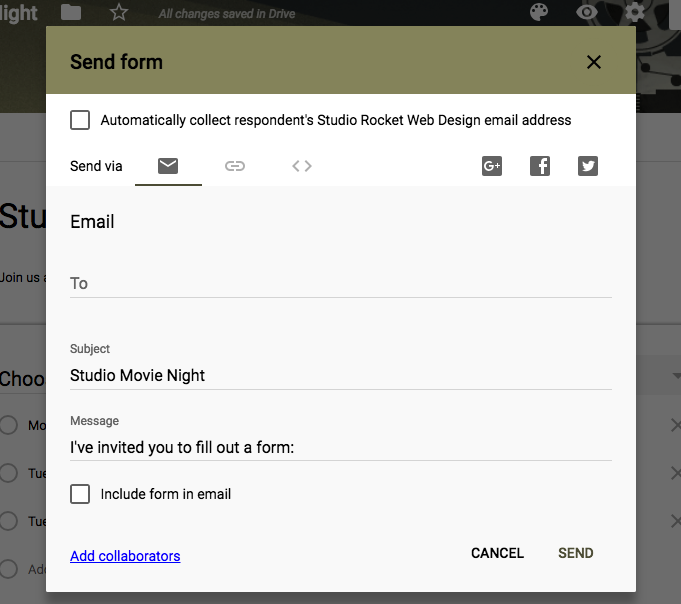The width and height of the screenshot is (681, 604).
Task: Open the color palette theme icon
Action: [x=539, y=12]
